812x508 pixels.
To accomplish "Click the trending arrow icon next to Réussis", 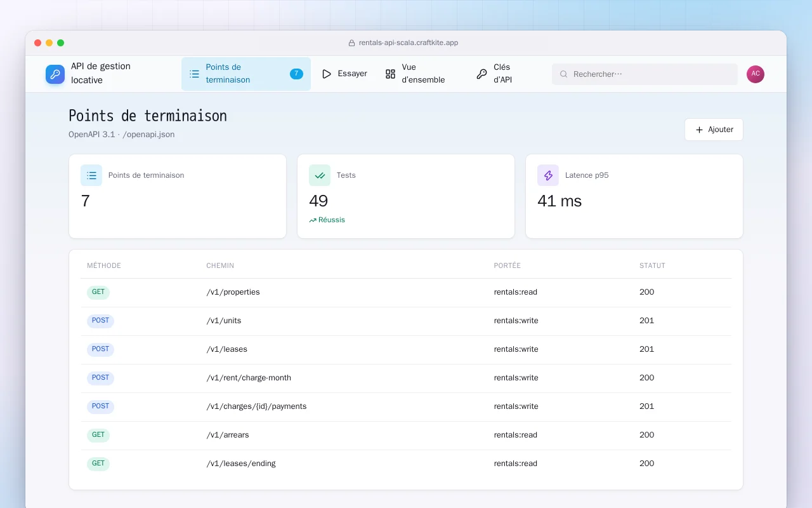I will tap(313, 220).
